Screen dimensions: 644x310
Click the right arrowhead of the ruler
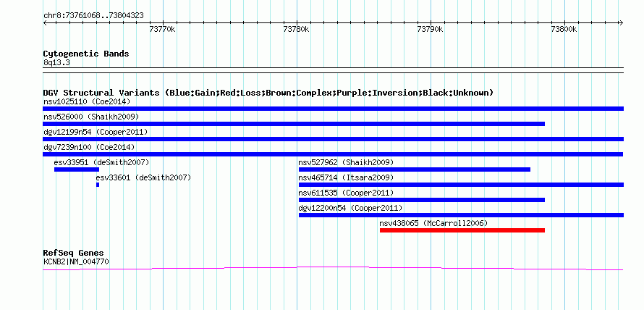tap(622, 23)
